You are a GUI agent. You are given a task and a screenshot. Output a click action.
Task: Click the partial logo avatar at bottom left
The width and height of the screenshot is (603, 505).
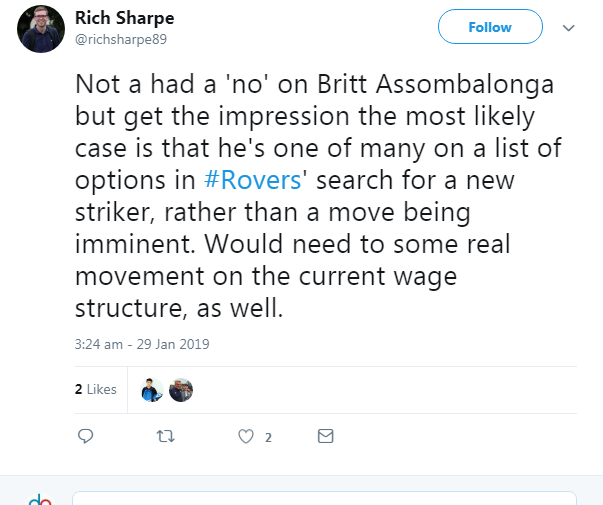40,499
